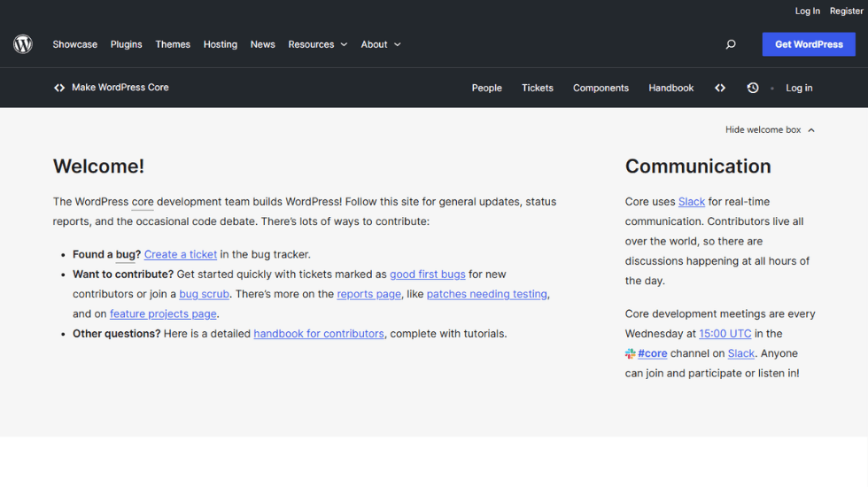The width and height of the screenshot is (868, 487).
Task: Click the 'Want to contribute?' bold text
Action: point(123,274)
